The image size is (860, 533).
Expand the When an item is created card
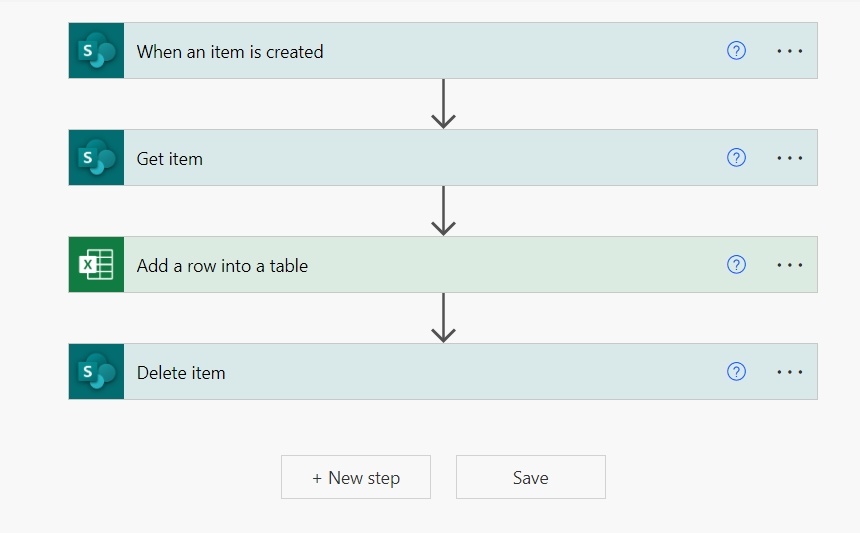400,51
